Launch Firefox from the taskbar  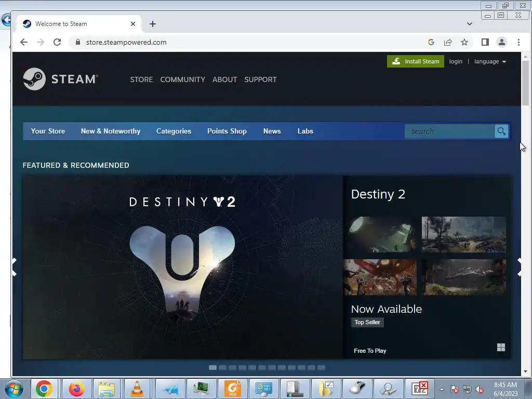77,389
